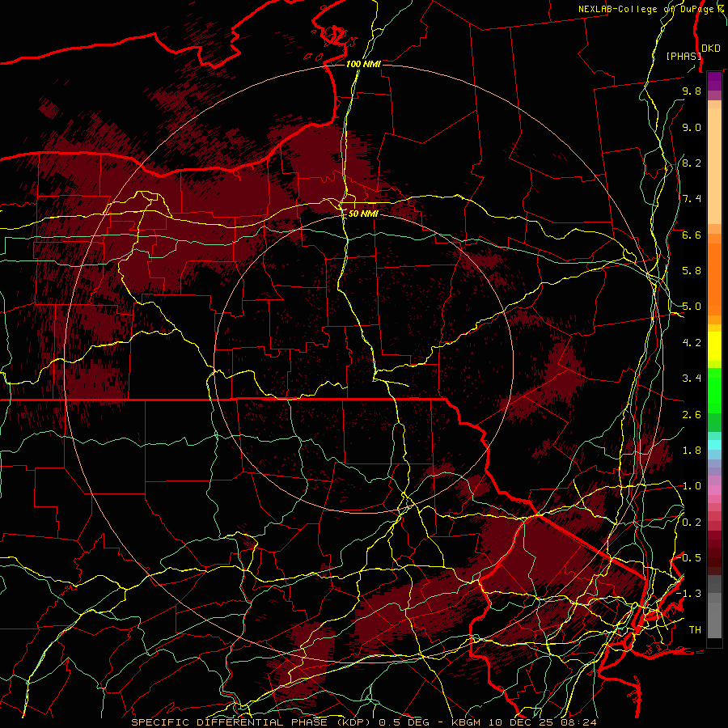Click the TH threshold label on the scale
The height and width of the screenshot is (728, 728).
(x=695, y=630)
